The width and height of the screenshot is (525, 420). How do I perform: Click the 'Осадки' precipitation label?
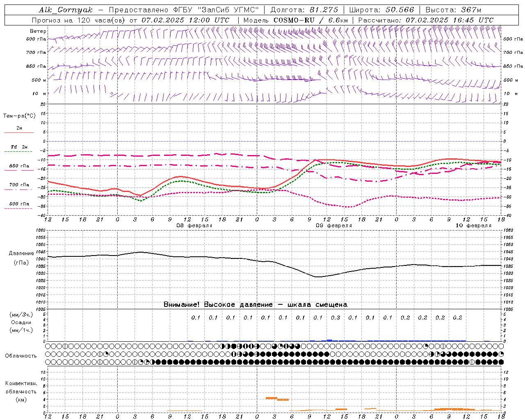[21, 322]
